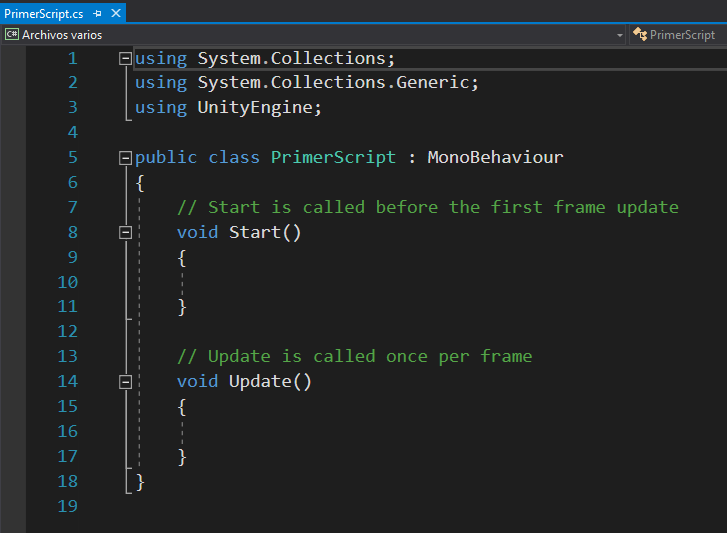Place cursor on the Update method name
This screenshot has width=727, height=533.
[x=260, y=381]
